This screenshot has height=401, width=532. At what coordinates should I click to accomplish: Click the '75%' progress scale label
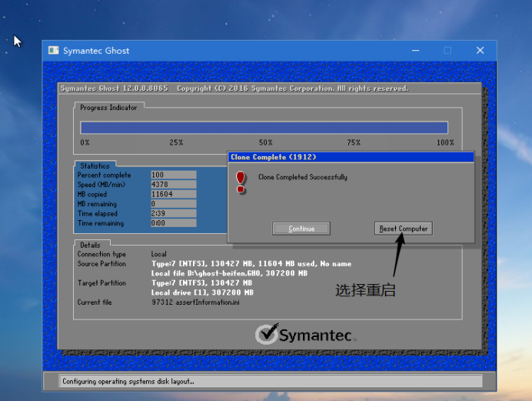click(354, 142)
